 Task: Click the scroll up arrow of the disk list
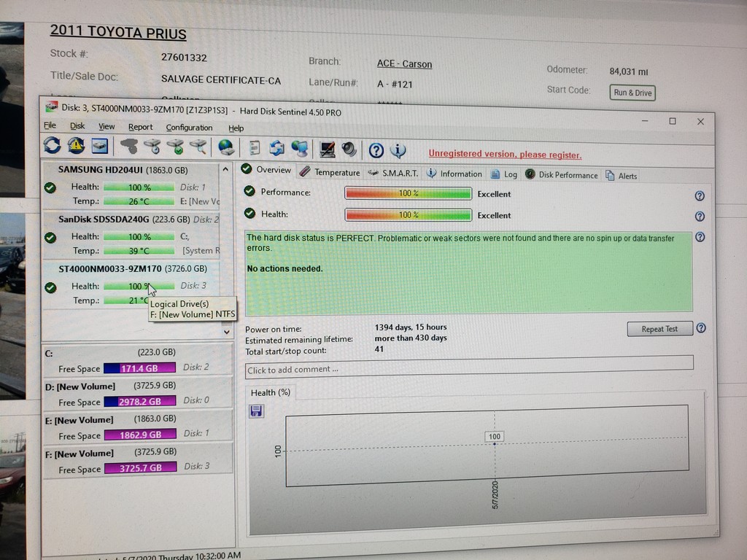(226, 169)
